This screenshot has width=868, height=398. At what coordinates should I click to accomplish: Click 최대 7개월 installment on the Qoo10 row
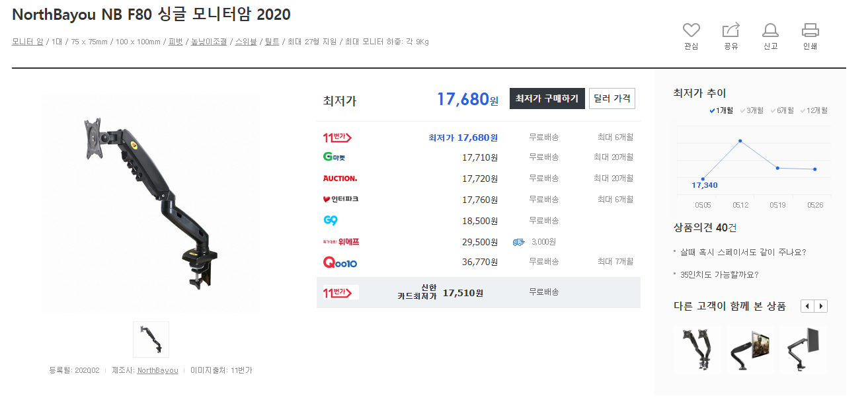[x=615, y=262]
